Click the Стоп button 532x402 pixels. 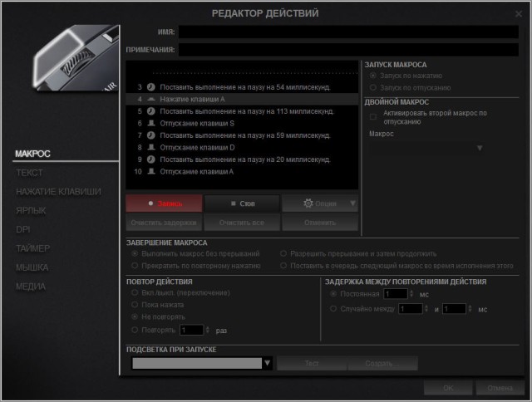(242, 203)
